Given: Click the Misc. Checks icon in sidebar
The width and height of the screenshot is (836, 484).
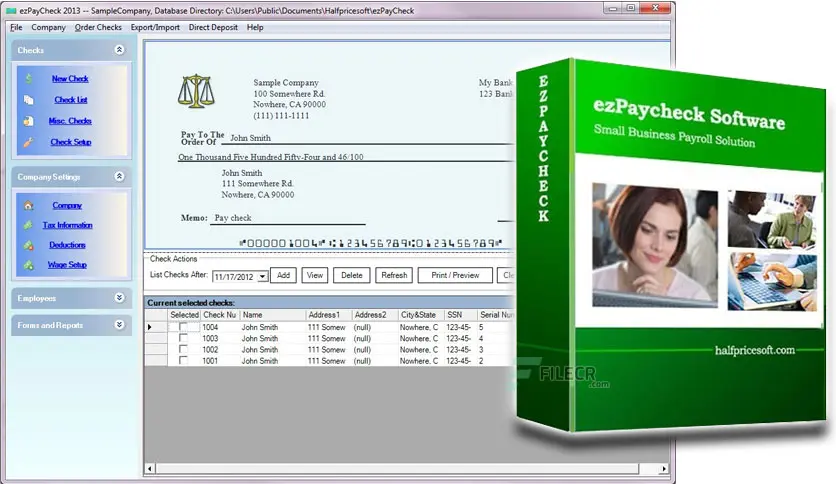Looking at the screenshot, I should 29,121.
